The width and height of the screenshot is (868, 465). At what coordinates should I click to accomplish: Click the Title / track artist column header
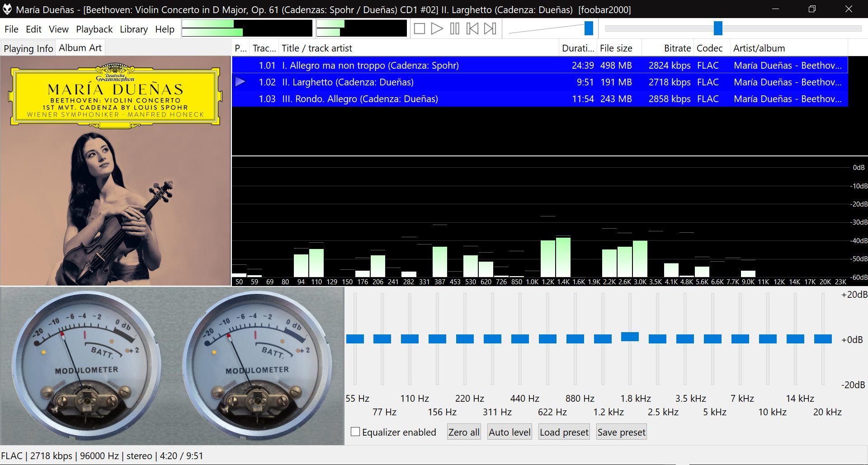pos(419,48)
